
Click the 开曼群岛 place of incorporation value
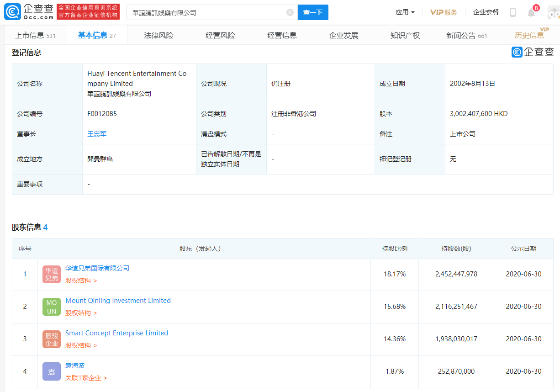click(x=100, y=159)
